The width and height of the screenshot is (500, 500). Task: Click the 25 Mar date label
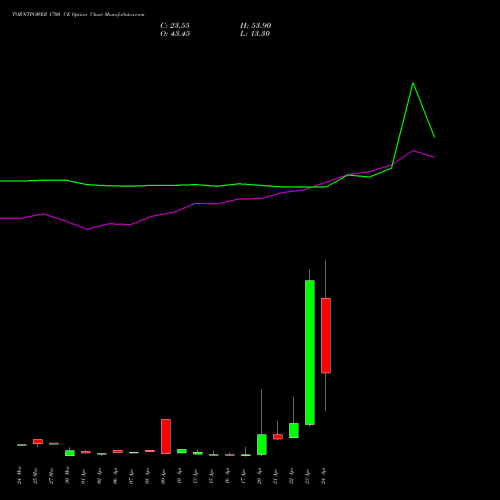pos(35,476)
